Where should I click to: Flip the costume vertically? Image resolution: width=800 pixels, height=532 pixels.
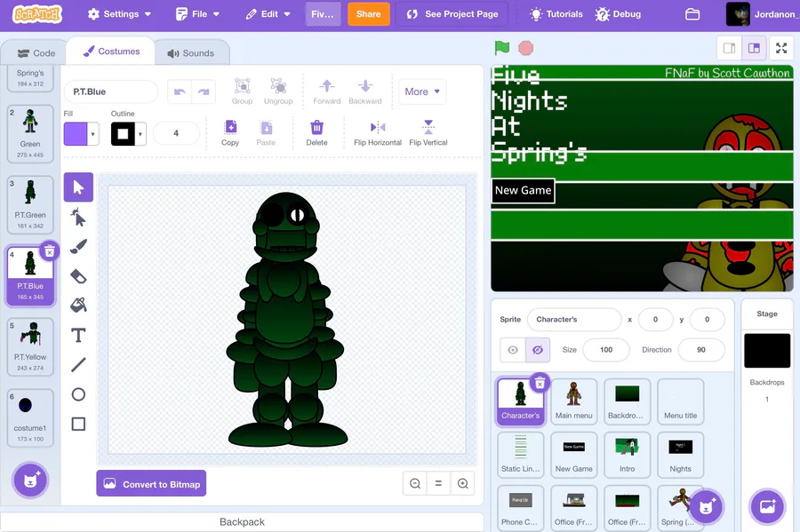(x=428, y=133)
